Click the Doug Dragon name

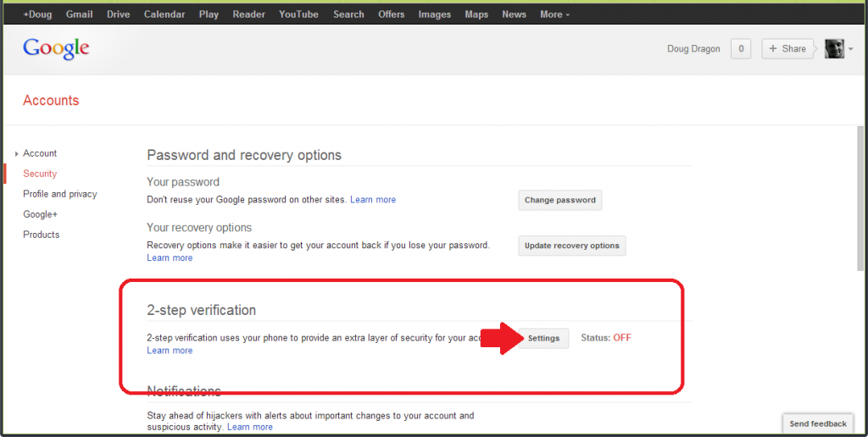coord(693,48)
